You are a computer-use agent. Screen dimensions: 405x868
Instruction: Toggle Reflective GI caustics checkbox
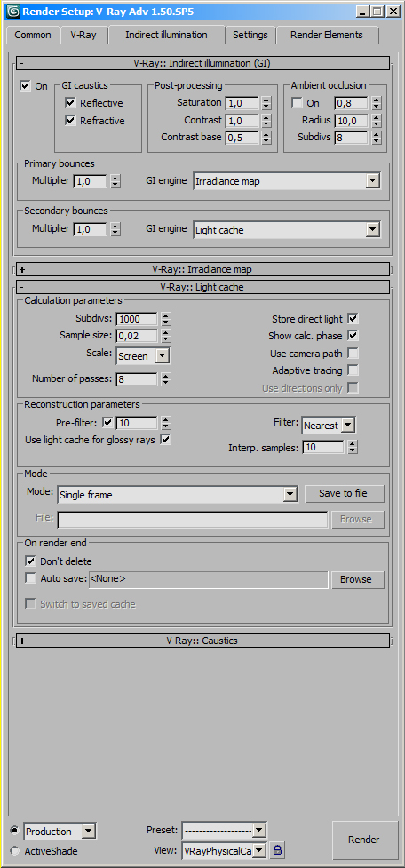tap(70, 102)
